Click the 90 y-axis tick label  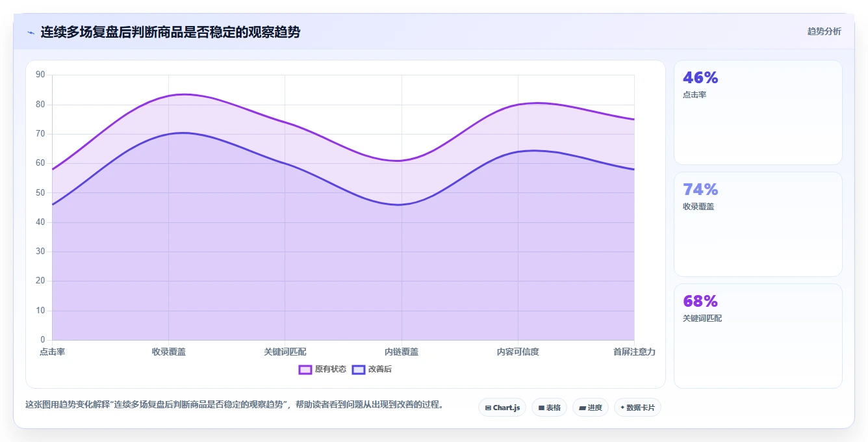point(40,75)
